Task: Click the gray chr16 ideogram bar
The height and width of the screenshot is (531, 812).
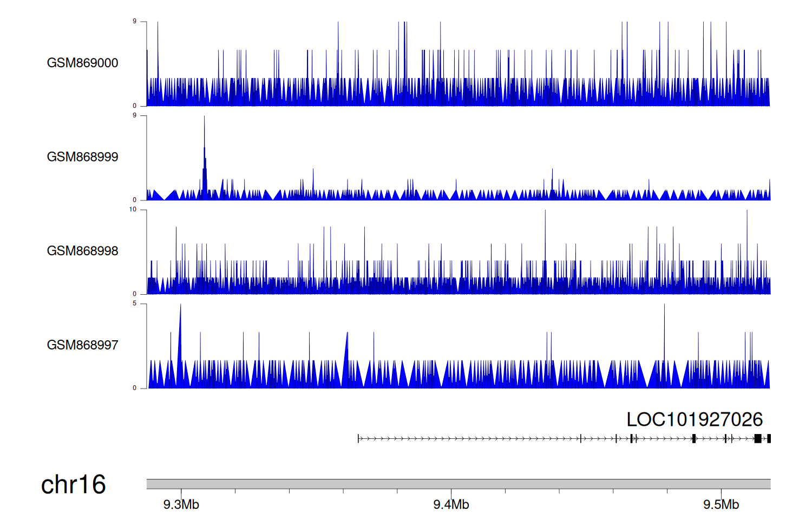Action: click(x=458, y=484)
